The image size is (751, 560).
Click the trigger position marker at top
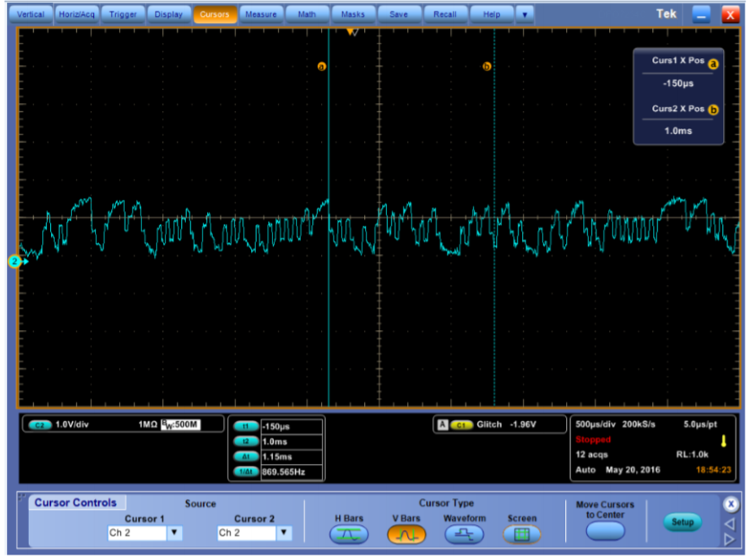(352, 32)
